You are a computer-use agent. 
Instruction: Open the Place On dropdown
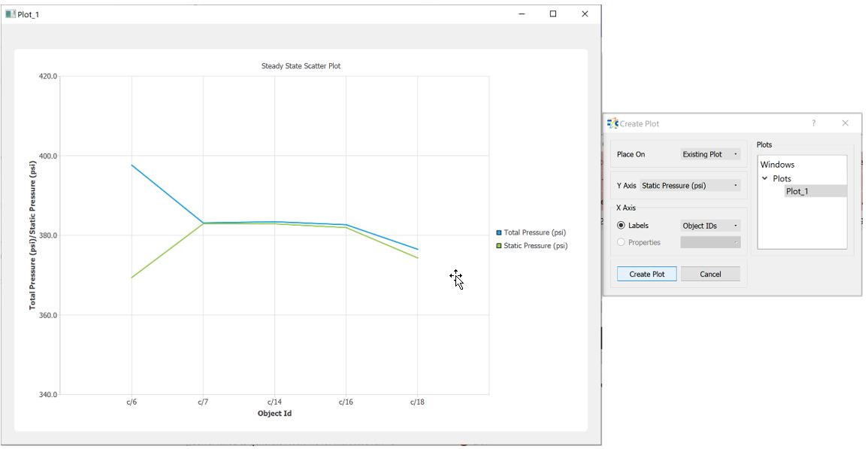[x=710, y=154]
